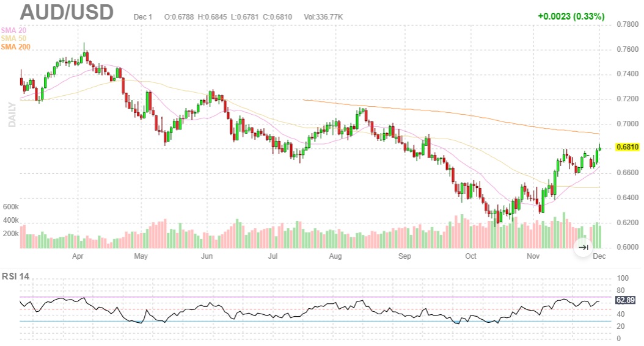Click the RSI 20 scale label
This screenshot has width=644, height=346.
(621, 326)
